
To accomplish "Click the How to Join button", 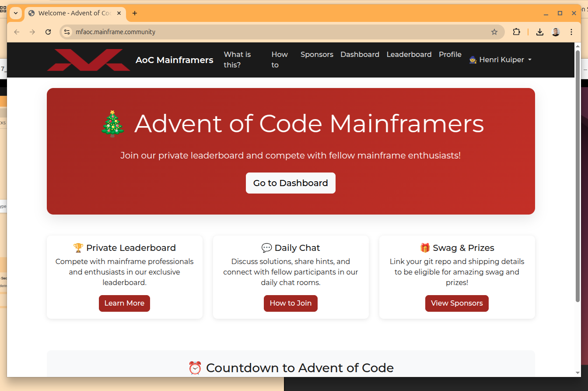I will (x=290, y=303).
